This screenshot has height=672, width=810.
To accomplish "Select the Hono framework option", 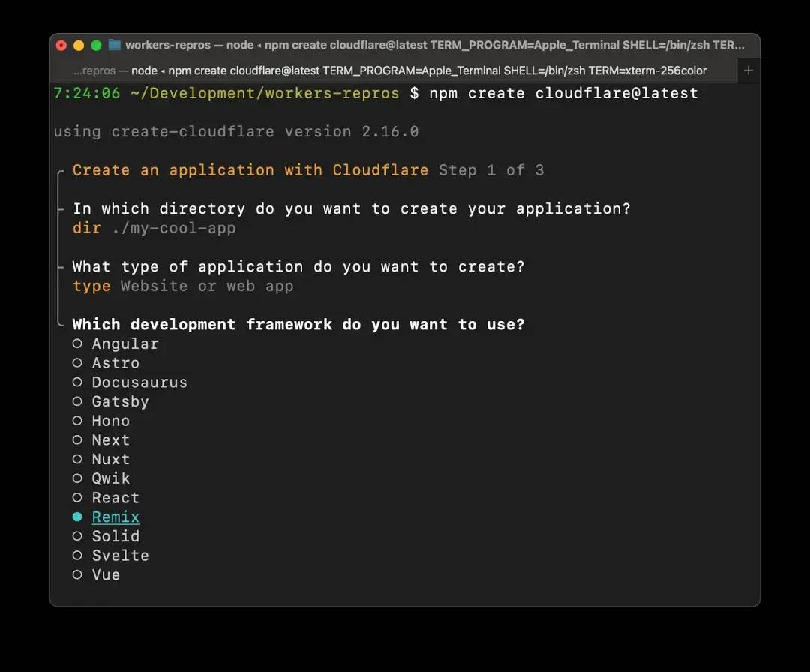I will (110, 421).
